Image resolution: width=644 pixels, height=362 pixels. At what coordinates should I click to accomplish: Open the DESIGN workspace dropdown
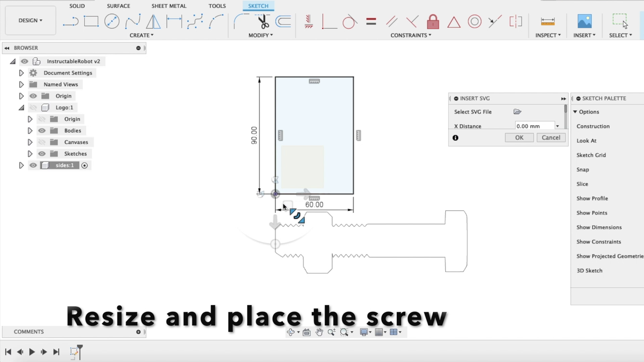tap(30, 20)
